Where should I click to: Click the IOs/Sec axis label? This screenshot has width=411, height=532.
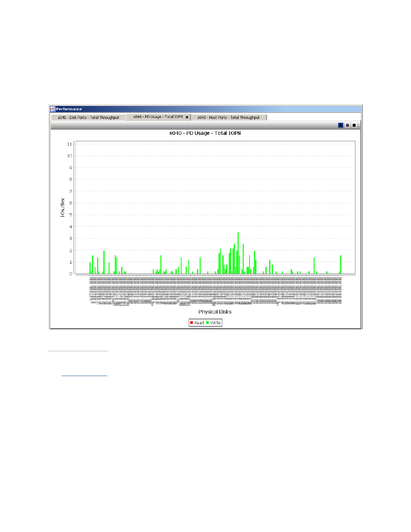(x=62, y=207)
